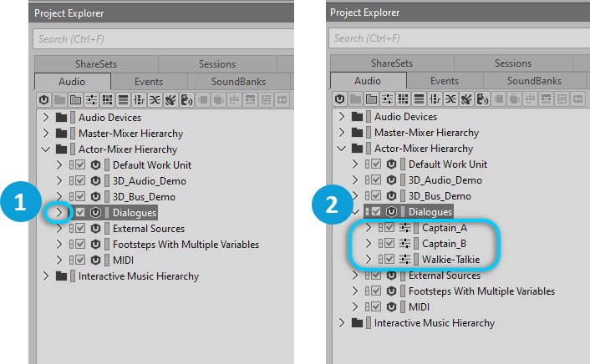Select Interactive Music Hierarchy in left panel
The image size is (590, 364).
(138, 276)
